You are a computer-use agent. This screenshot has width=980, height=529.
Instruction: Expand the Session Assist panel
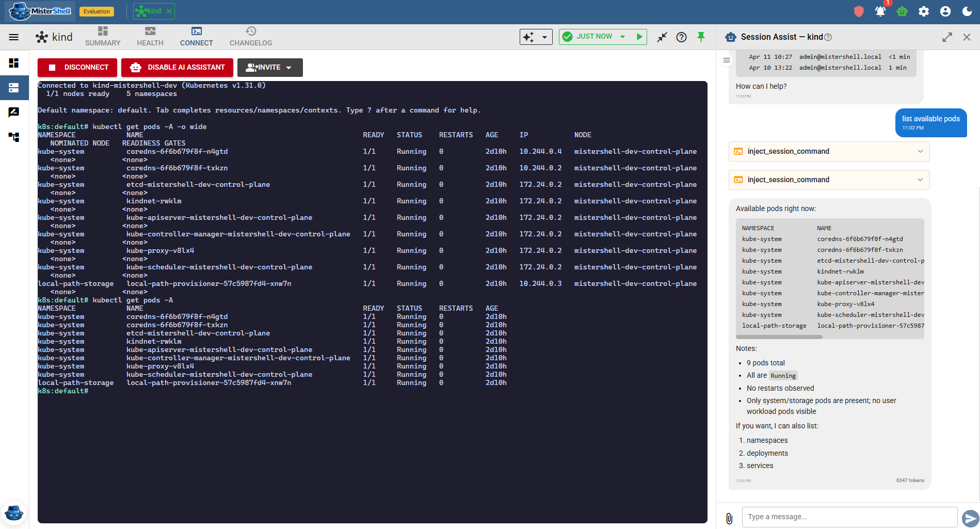947,37
